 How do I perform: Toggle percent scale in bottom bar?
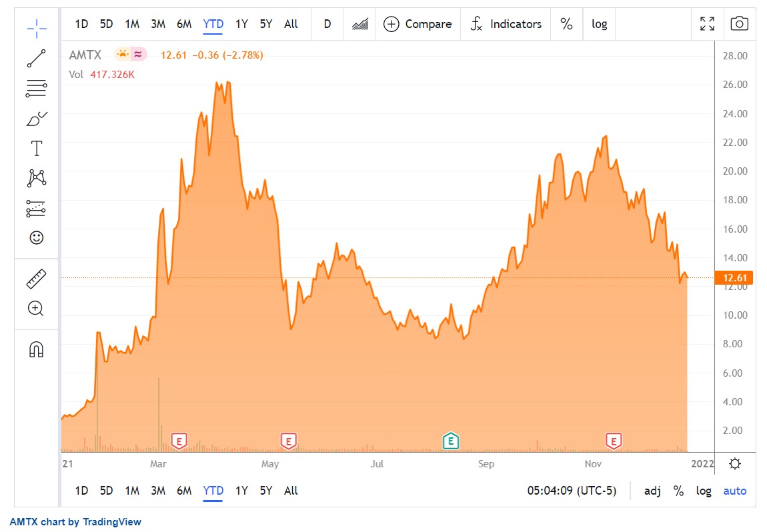(678, 491)
